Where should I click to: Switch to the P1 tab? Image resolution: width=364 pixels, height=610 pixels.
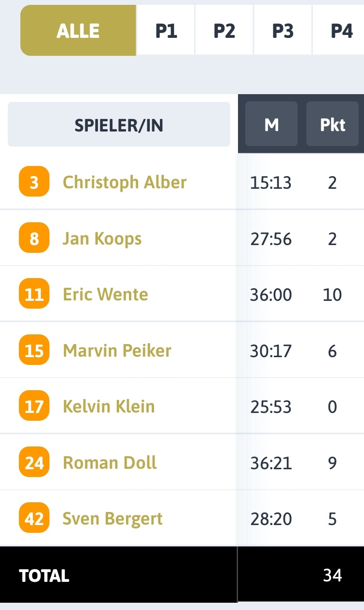166,31
